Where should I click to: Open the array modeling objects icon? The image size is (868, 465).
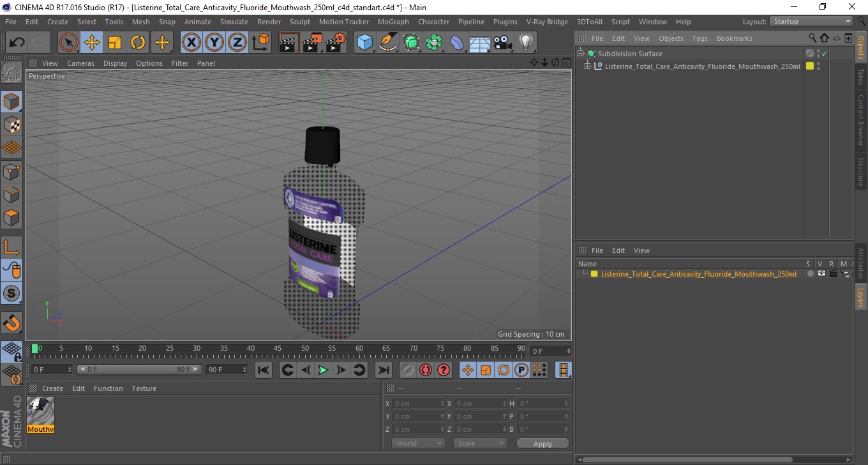[x=434, y=43]
